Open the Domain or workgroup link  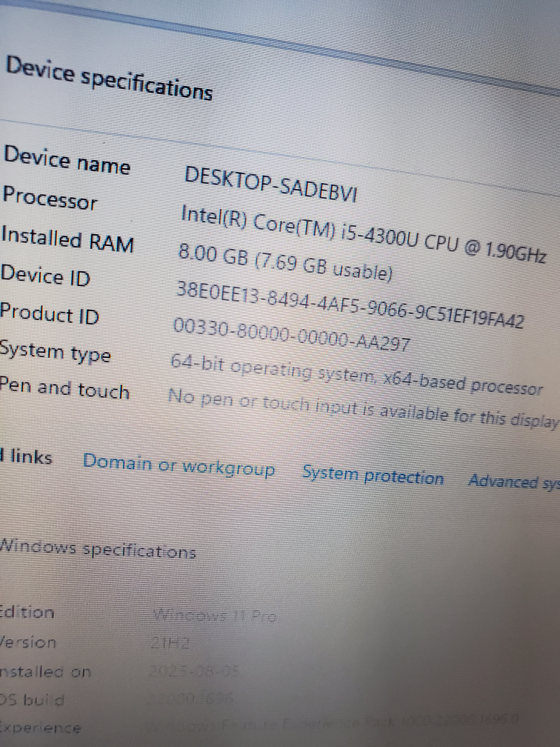coord(179,466)
